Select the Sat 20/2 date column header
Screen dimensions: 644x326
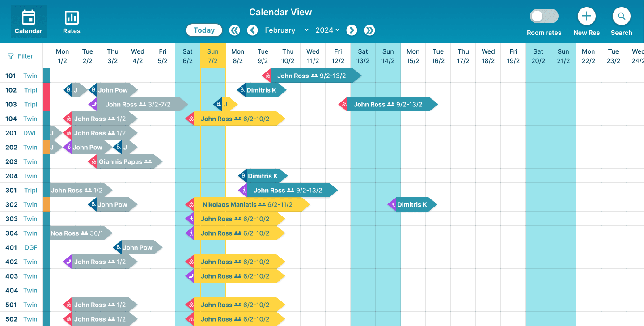(x=538, y=56)
